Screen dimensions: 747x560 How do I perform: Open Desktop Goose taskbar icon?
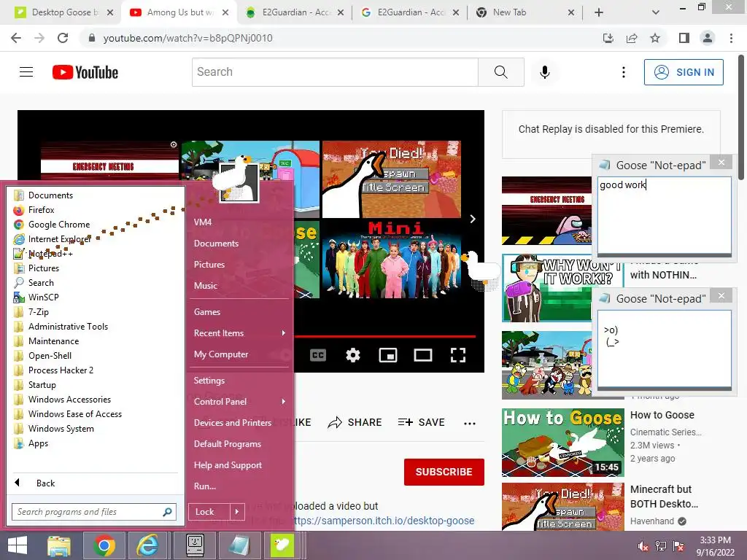click(282, 545)
